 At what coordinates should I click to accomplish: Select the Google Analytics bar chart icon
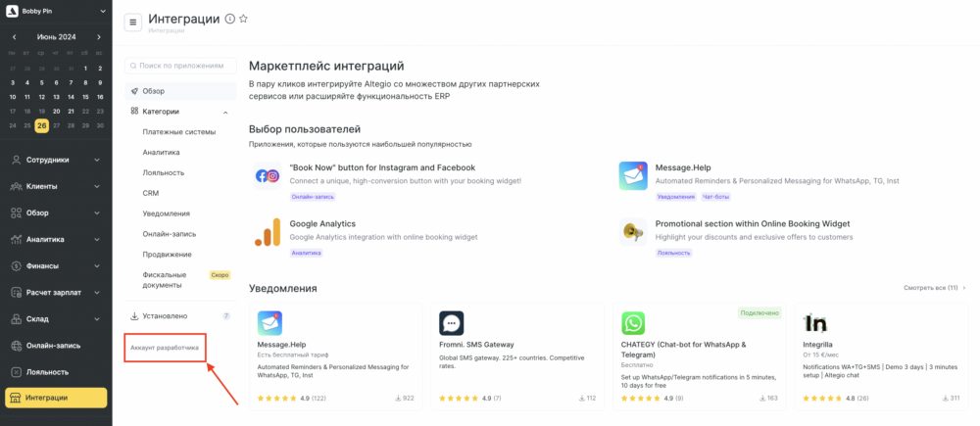(267, 234)
